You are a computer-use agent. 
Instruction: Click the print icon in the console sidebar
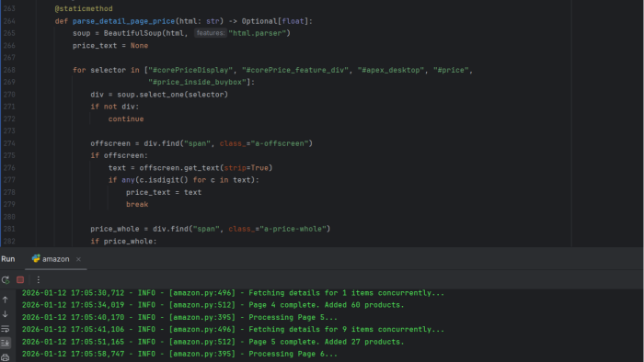(x=6, y=357)
